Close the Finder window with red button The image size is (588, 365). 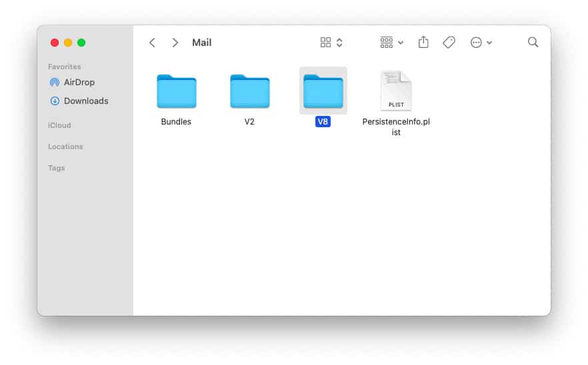55,43
